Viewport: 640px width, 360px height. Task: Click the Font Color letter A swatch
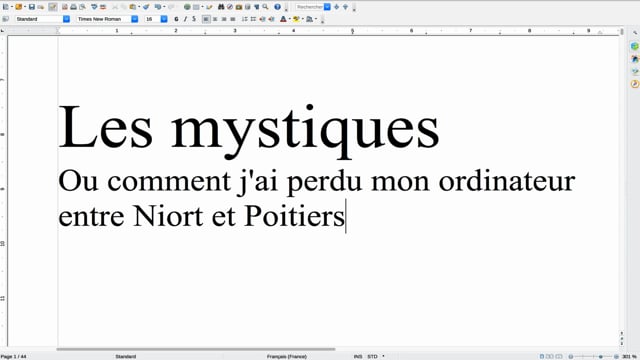(283, 19)
